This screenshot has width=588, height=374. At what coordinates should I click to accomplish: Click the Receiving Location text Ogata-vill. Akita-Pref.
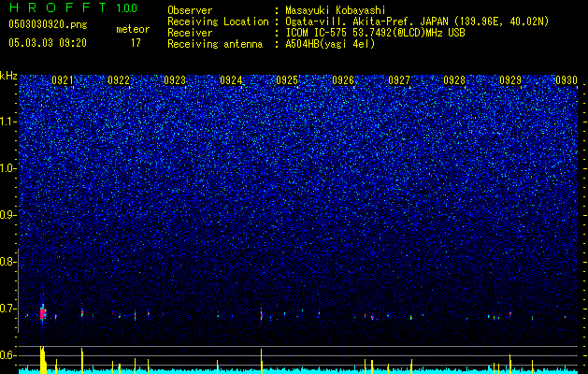[x=349, y=22]
